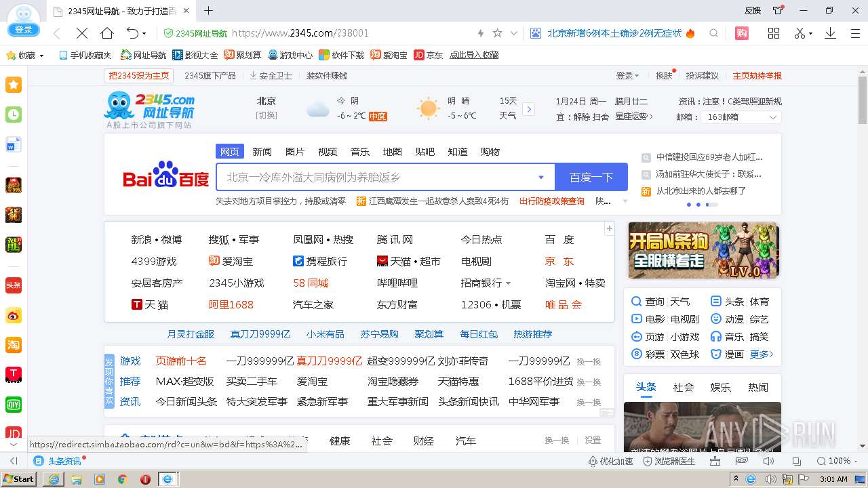Open Tmall T icon in sidebar
The image size is (868, 488).
pyautogui.click(x=14, y=375)
